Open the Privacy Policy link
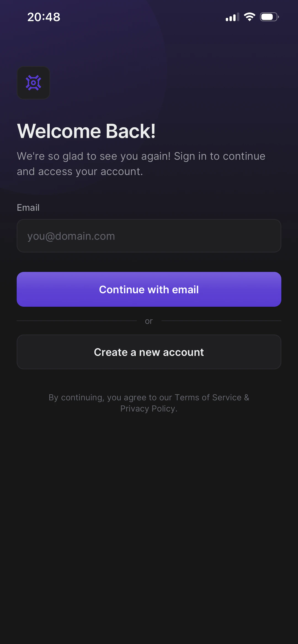This screenshot has width=298, height=644. tap(148, 408)
